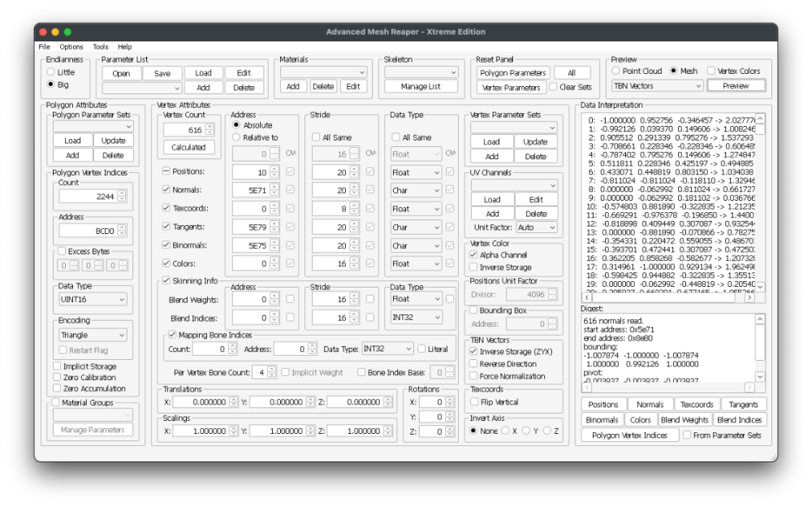This screenshot has height=507, width=812.
Task: Click the polygon Address stepper BCD0
Action: pyautogui.click(x=122, y=231)
